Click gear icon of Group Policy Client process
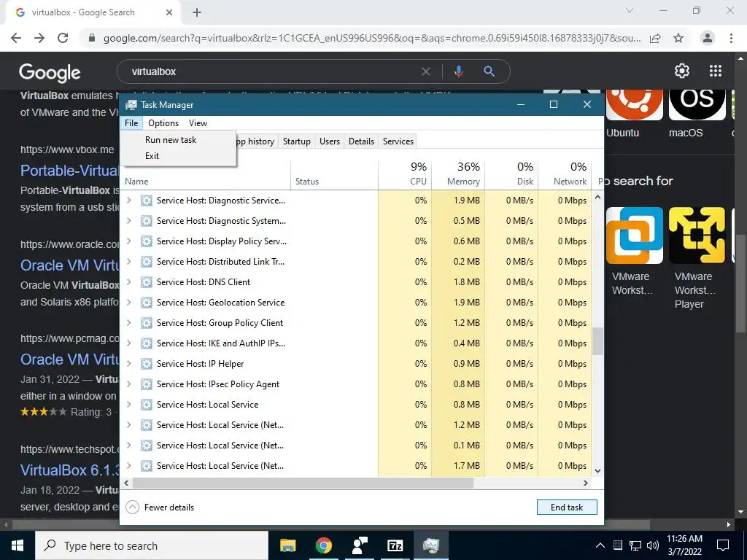 coord(146,323)
